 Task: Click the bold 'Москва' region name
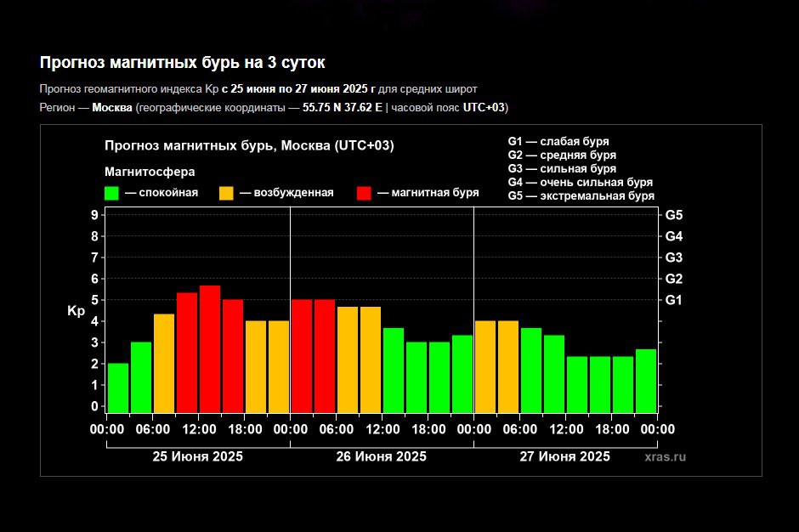coord(112,107)
